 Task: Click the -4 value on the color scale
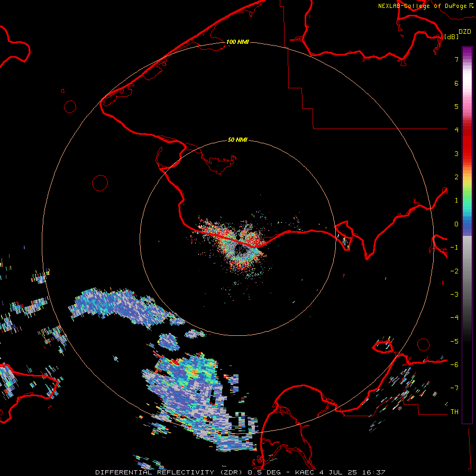454,317
